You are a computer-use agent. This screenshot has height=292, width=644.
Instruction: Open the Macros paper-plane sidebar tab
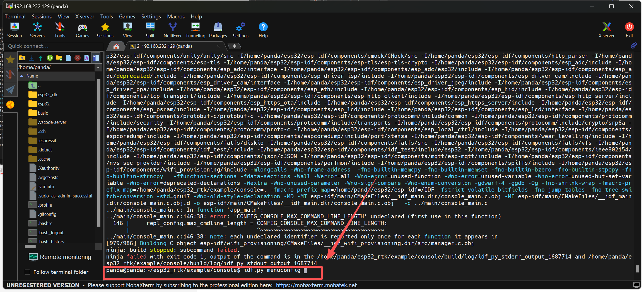pos(10,89)
